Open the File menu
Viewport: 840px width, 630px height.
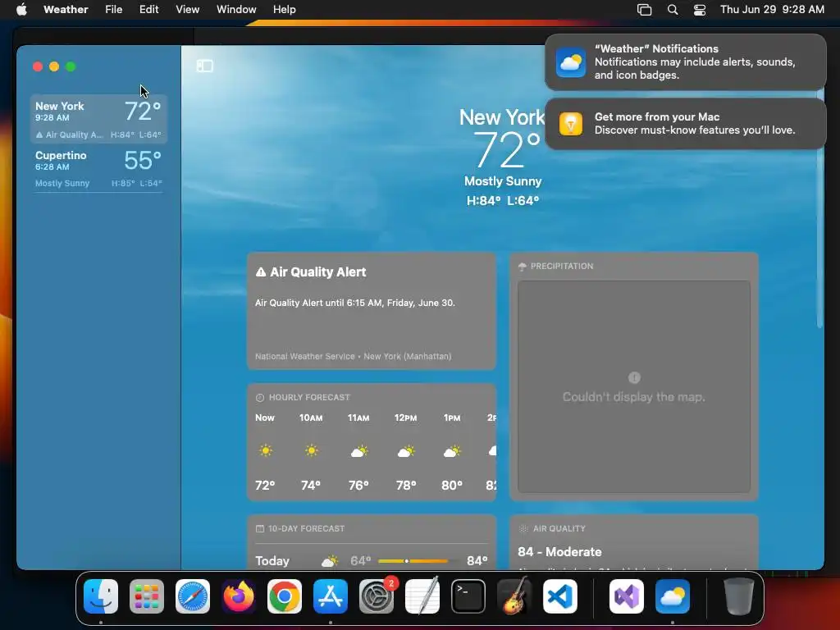[x=113, y=9]
